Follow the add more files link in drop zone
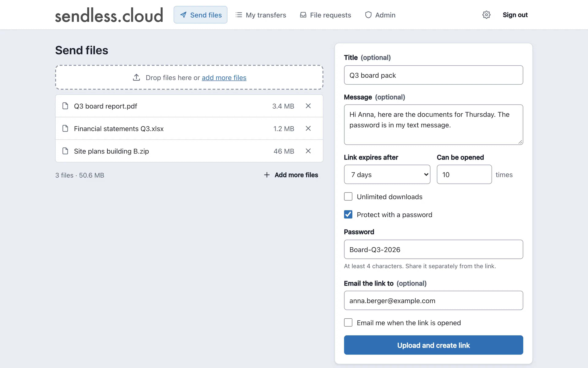This screenshot has width=588, height=368. [224, 77]
